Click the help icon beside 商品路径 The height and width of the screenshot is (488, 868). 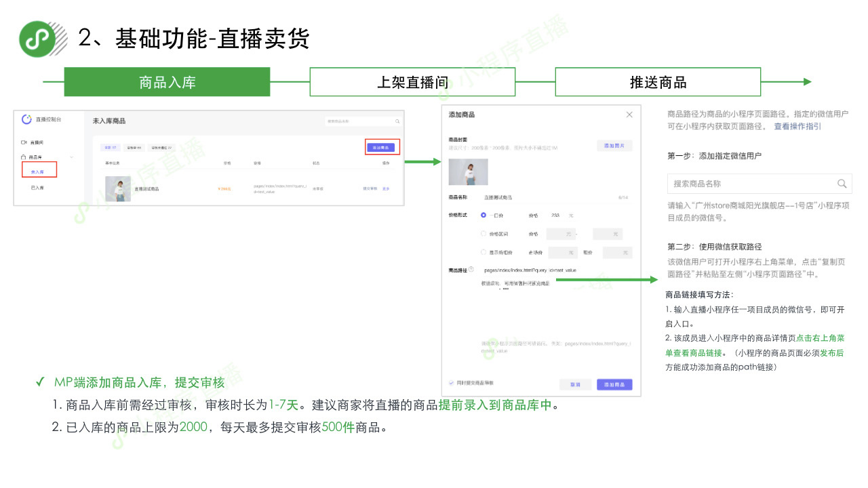471,270
